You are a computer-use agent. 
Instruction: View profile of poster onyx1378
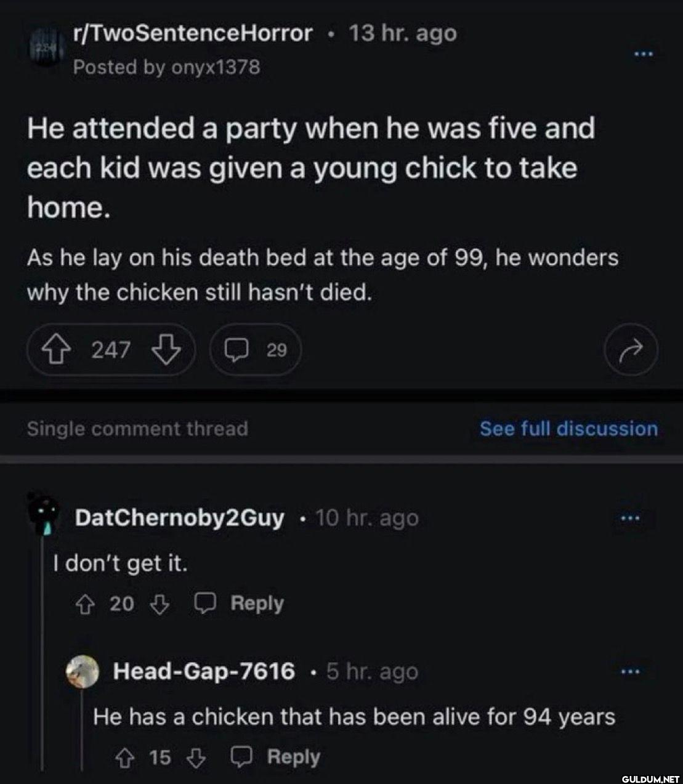coord(215,67)
